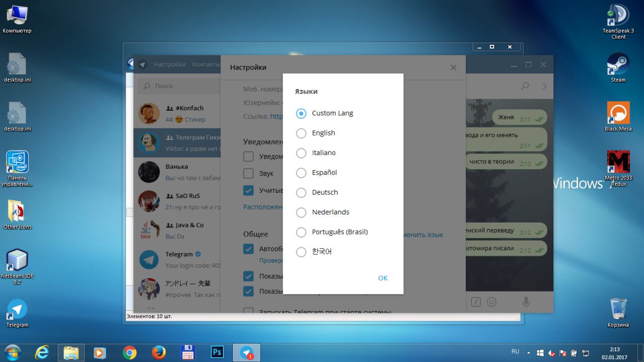Open the #Konfach chat
644x362 pixels.
pyautogui.click(x=177, y=114)
